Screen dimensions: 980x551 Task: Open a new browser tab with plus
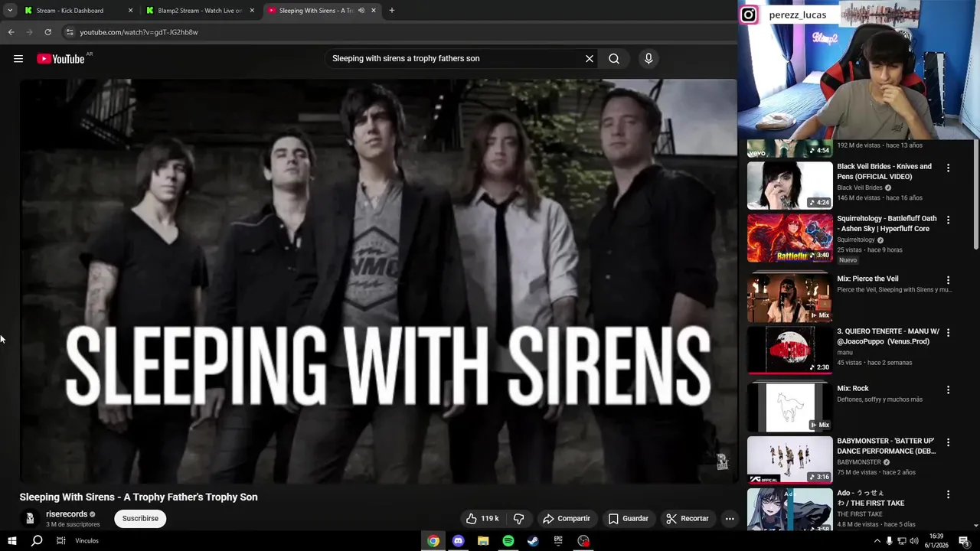point(392,11)
